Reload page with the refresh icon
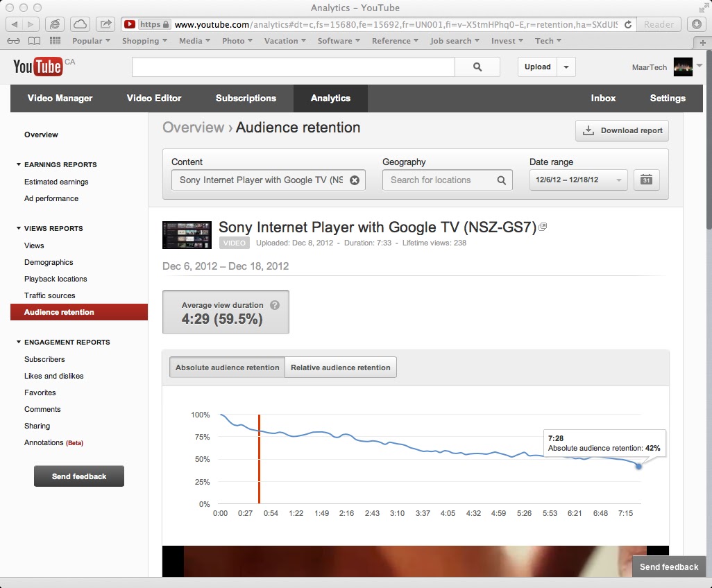The height and width of the screenshot is (588, 712). pos(627,24)
